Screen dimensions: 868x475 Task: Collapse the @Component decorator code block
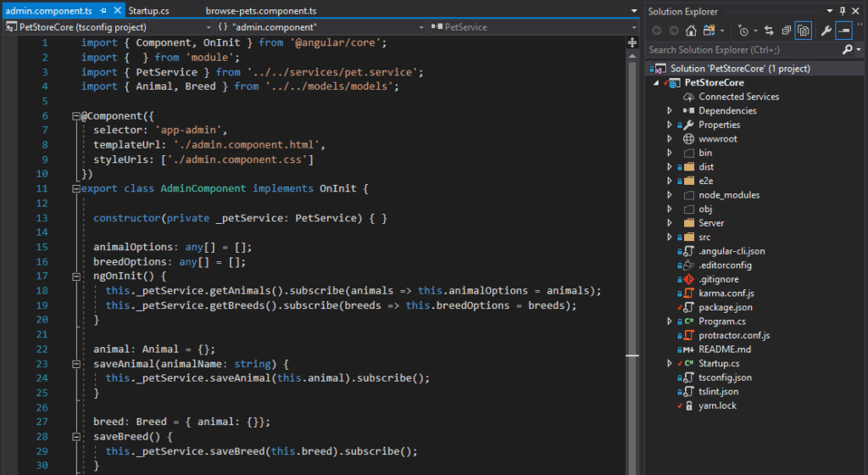point(75,115)
